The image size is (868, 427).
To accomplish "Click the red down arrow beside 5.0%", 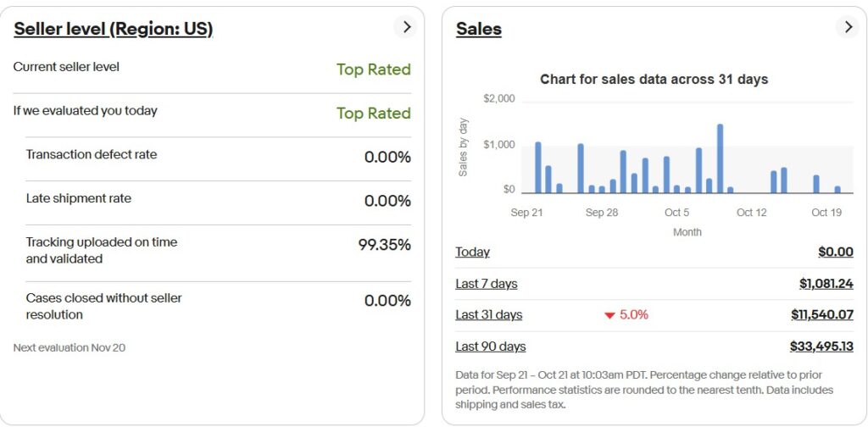I will pos(609,315).
